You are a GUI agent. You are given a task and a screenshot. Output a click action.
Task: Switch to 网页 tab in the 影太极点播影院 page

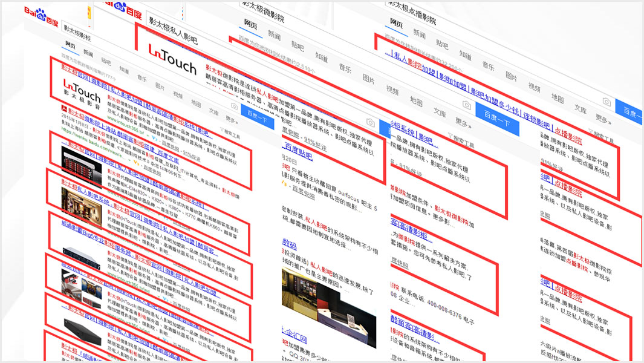pyautogui.click(x=396, y=23)
